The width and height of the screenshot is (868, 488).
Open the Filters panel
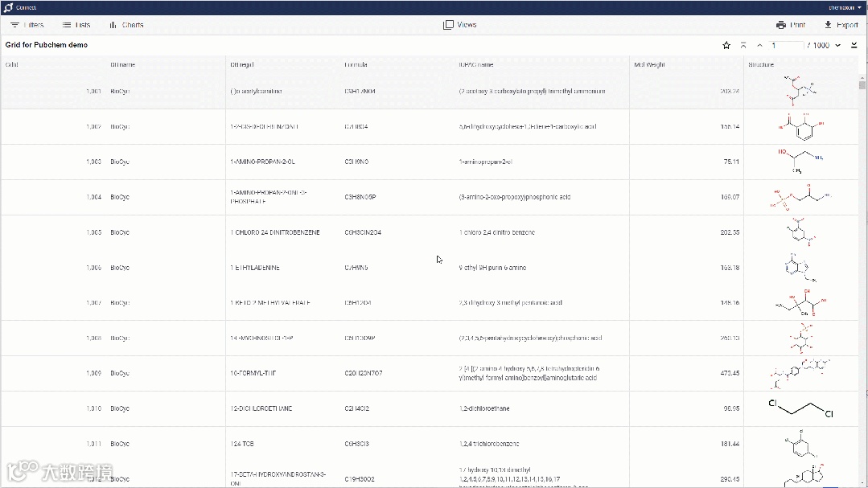click(27, 25)
